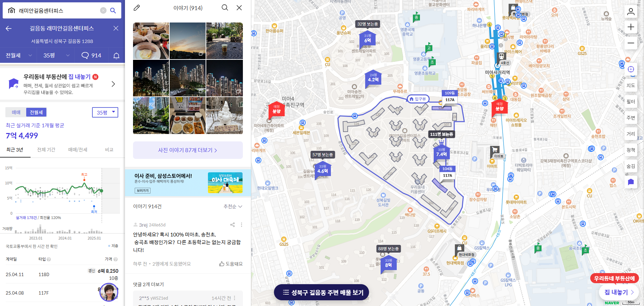Expand 댓글 2개 더보기
The image size is (644, 306).
click(x=148, y=285)
